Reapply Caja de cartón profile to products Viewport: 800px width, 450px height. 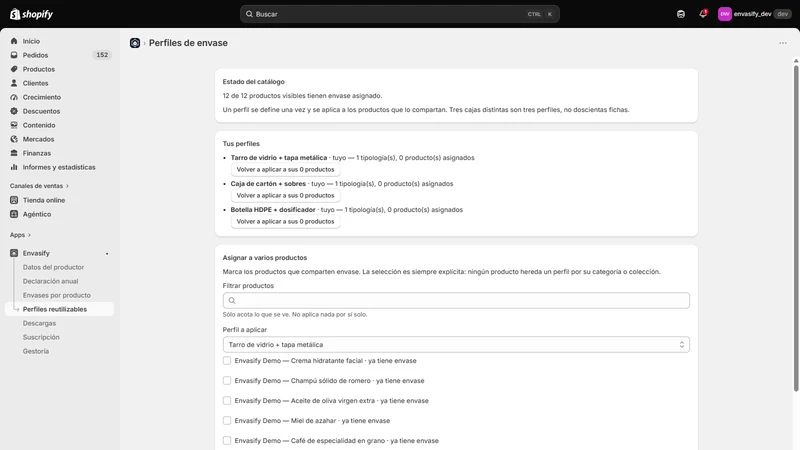(x=285, y=195)
